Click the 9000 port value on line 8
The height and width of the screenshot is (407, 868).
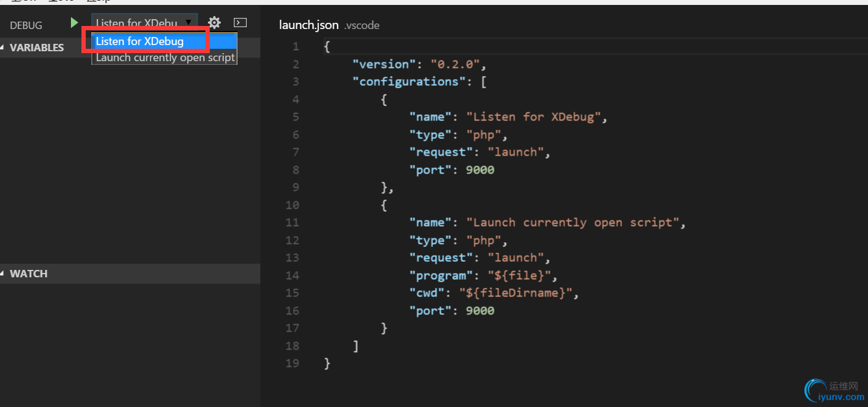click(x=480, y=170)
